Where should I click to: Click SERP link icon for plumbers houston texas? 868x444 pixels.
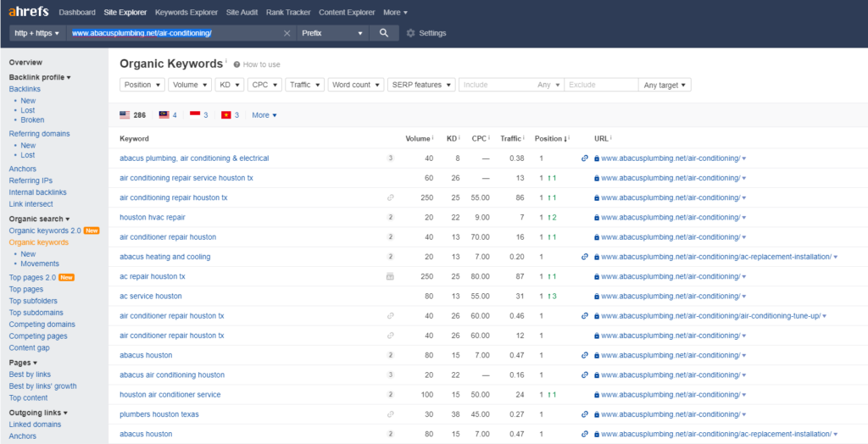pos(390,414)
